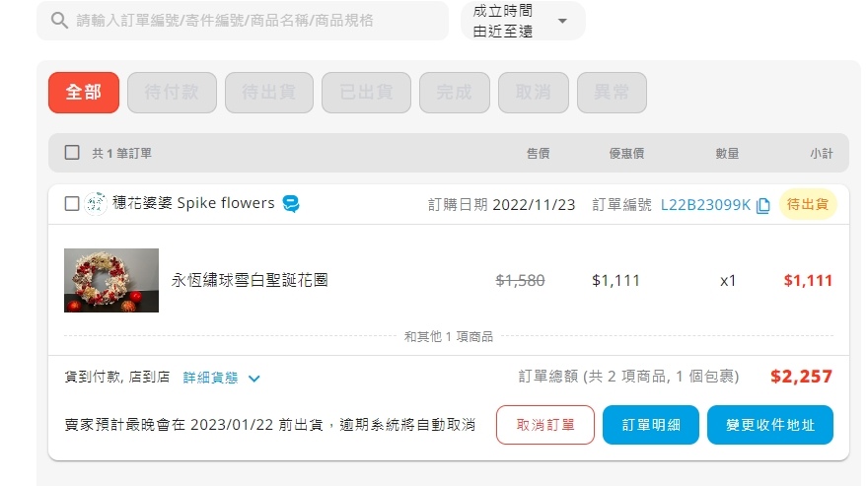Click the 永恆繡球雪白聖誕花圈 product thumbnail

point(111,280)
